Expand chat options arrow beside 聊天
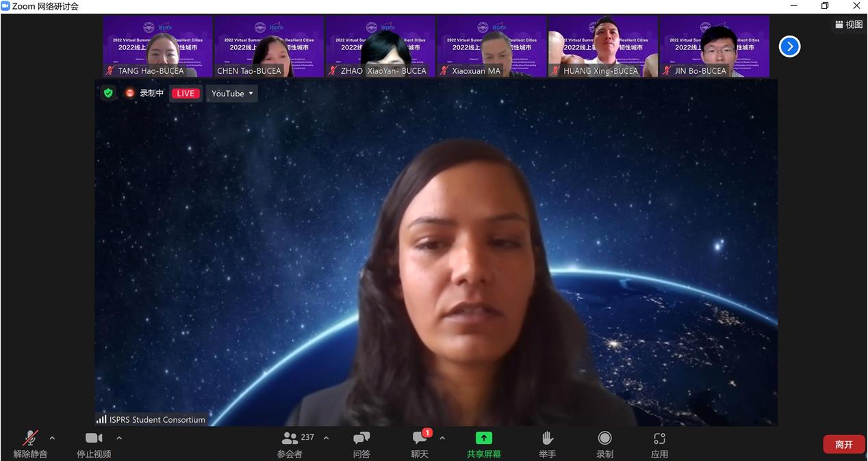868x461 pixels. (x=442, y=438)
